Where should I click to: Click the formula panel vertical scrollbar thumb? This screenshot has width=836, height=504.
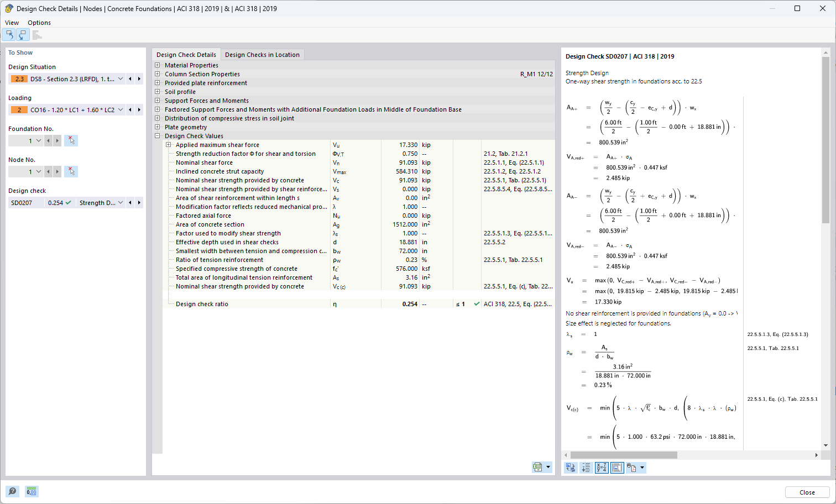click(825, 141)
